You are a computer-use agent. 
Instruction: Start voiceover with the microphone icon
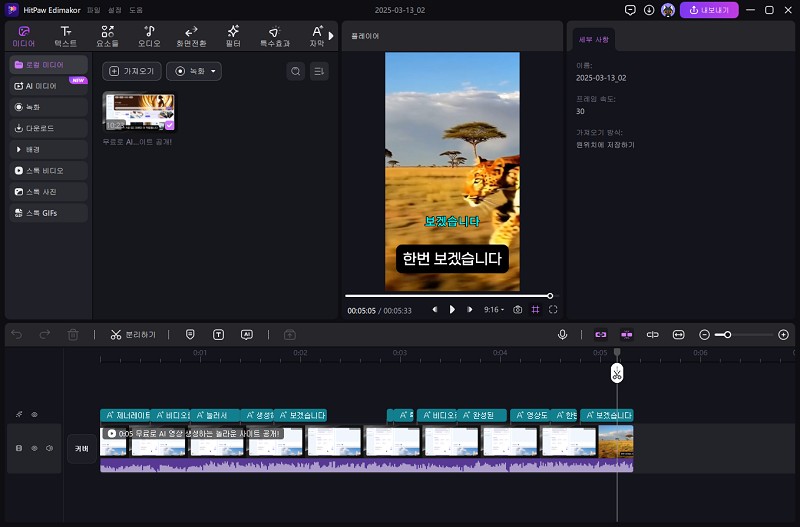click(562, 335)
